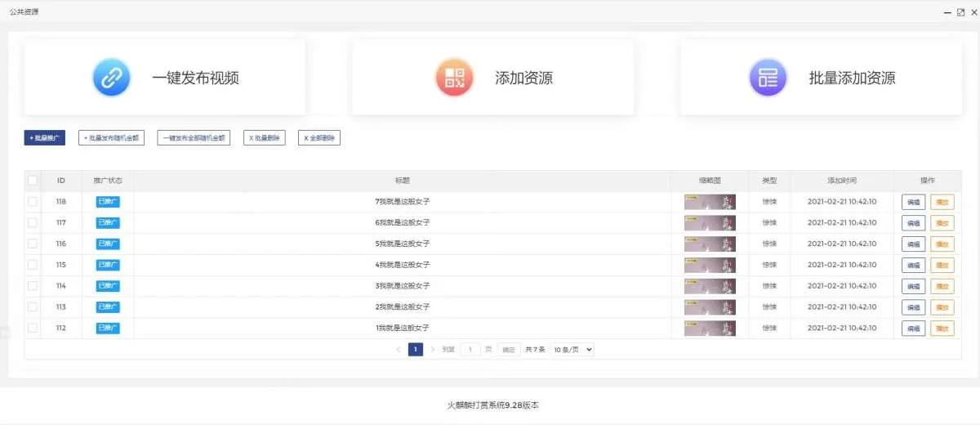Click the purple layout icon for 批量添加资源
Viewport: 980px width, 425px height.
pos(768,78)
